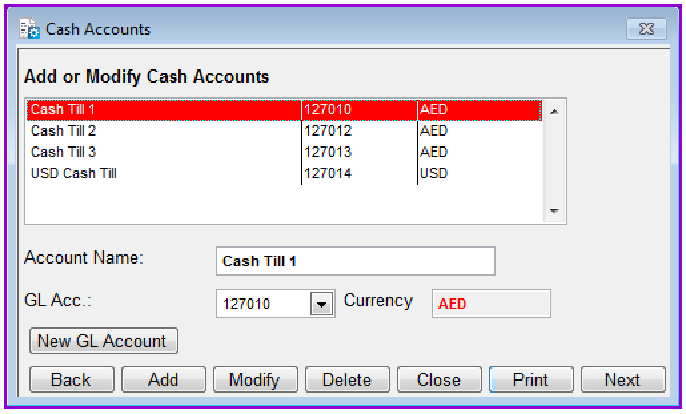Click into the Account Name field
686x414 pixels.
coord(356,261)
